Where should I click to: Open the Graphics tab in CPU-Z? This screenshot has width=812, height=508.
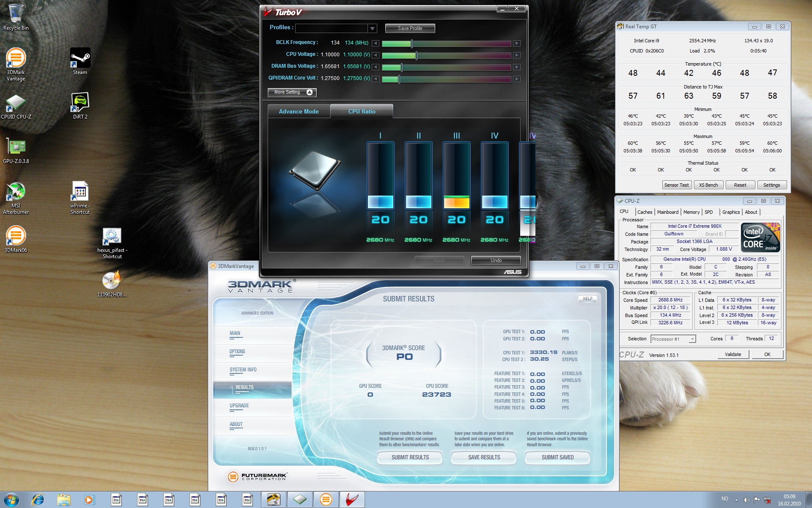click(x=731, y=212)
